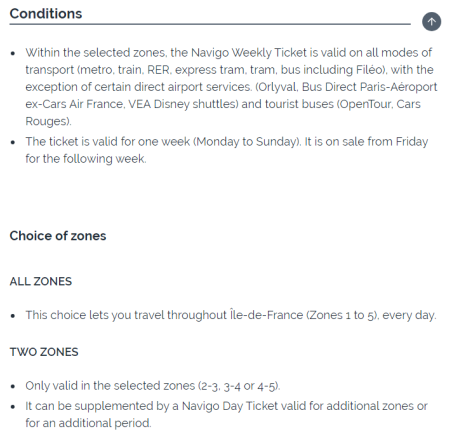Click the text Cars Rouges

(223, 113)
